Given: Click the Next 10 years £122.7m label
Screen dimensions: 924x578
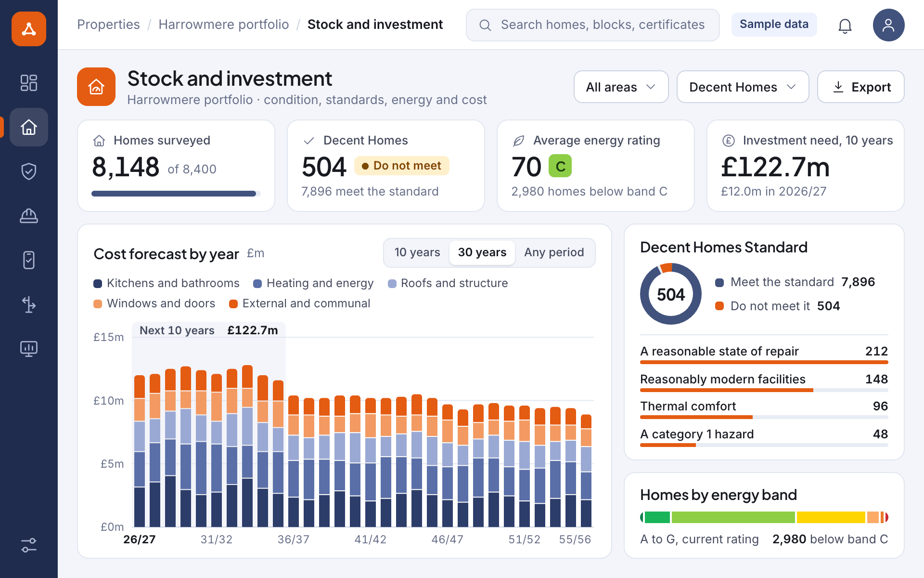Looking at the screenshot, I should coord(209,330).
